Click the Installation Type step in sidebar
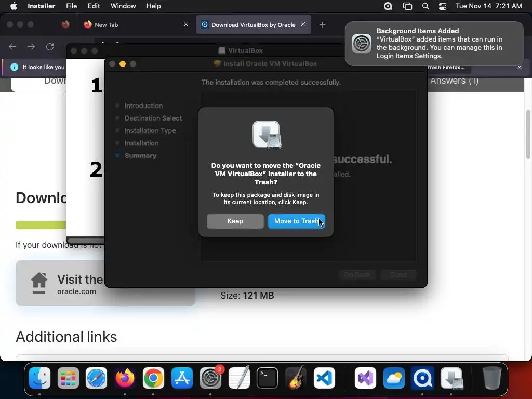532x399 pixels. click(x=150, y=130)
